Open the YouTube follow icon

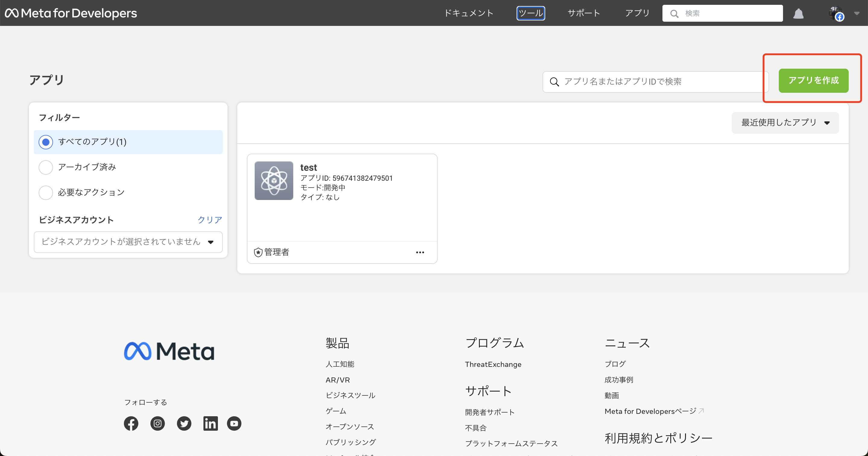pos(234,423)
